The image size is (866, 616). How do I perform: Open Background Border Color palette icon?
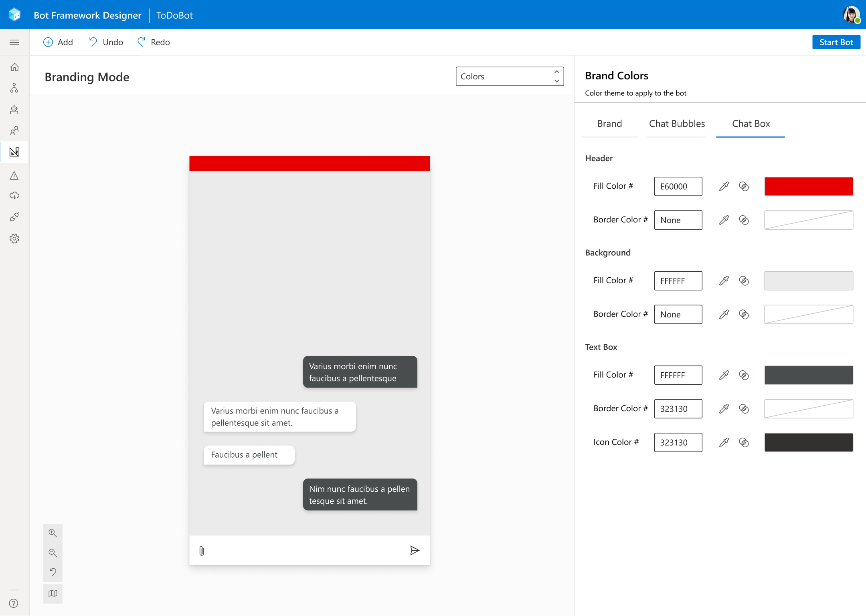[744, 315]
